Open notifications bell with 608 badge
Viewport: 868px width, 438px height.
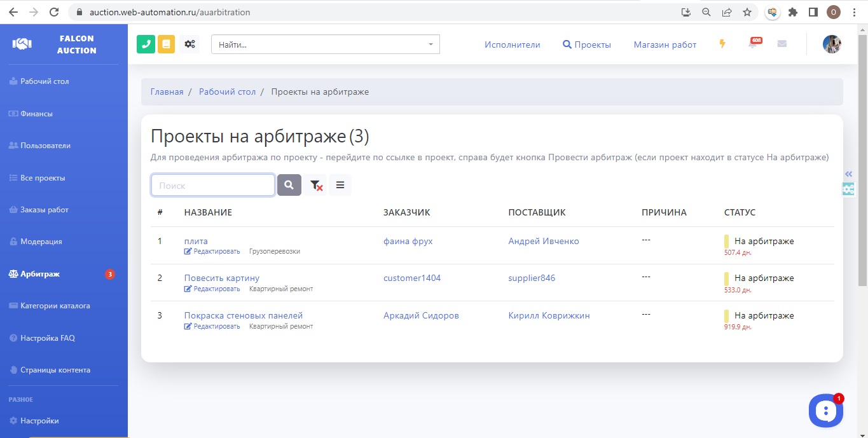pos(753,44)
